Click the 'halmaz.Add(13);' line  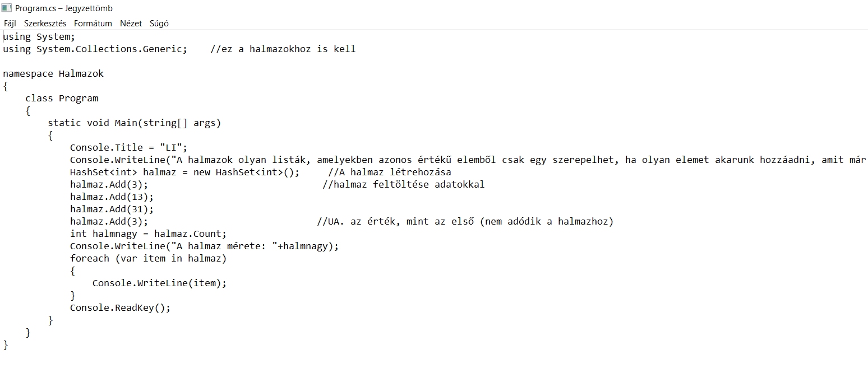click(x=112, y=197)
